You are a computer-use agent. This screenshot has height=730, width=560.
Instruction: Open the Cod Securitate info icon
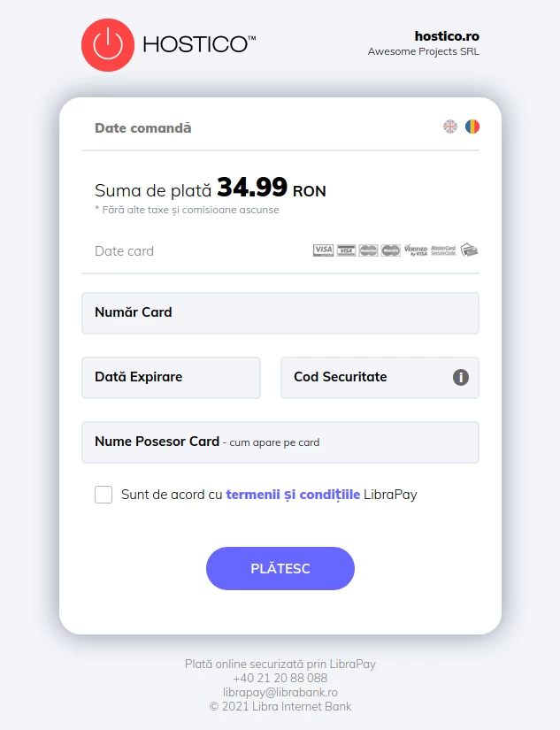coord(461,377)
